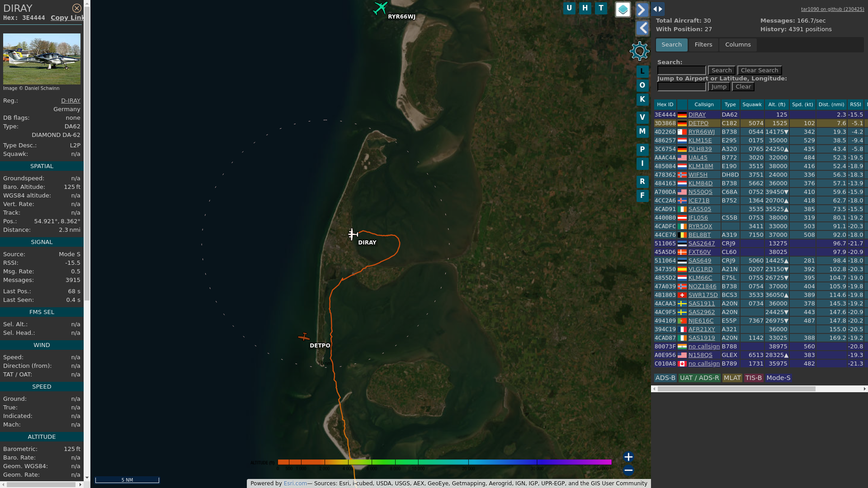Click the MLAT legend label
This screenshot has height=488, width=868.
click(x=732, y=378)
